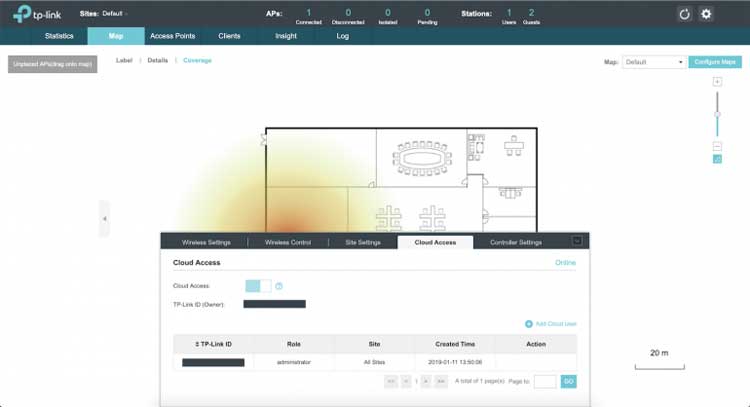Click the map zoom-out minus icon
This screenshot has height=407, width=750.
717,146
